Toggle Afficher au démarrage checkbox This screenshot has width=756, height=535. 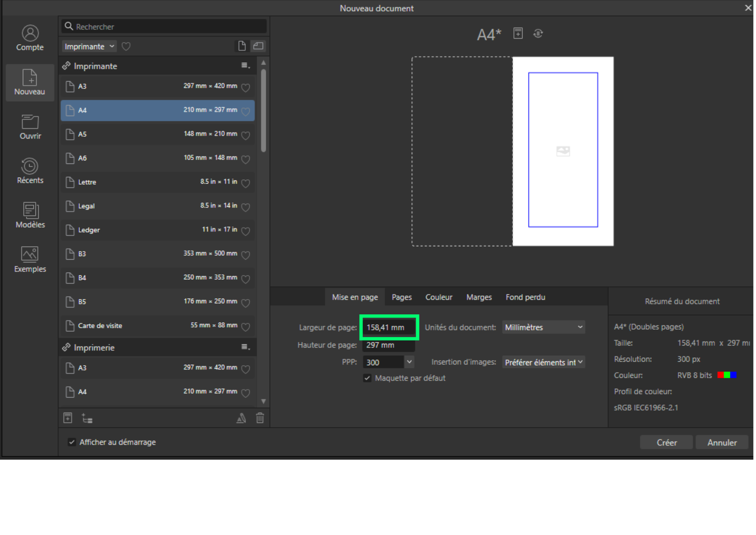[x=72, y=442]
